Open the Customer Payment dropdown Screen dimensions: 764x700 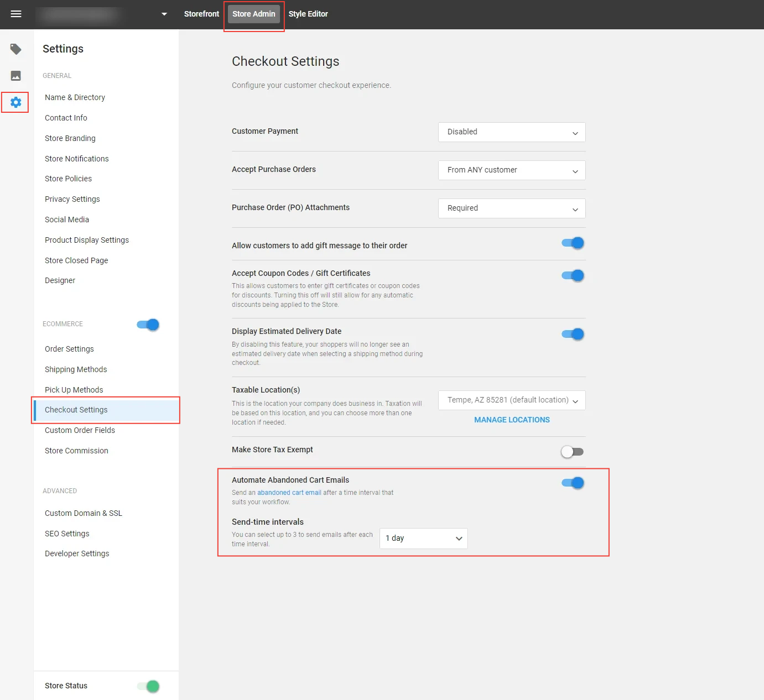pyautogui.click(x=512, y=132)
